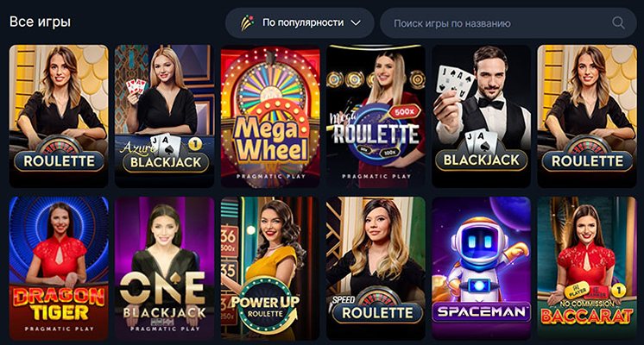Click the Spaceman astronaut character

click(x=480, y=255)
